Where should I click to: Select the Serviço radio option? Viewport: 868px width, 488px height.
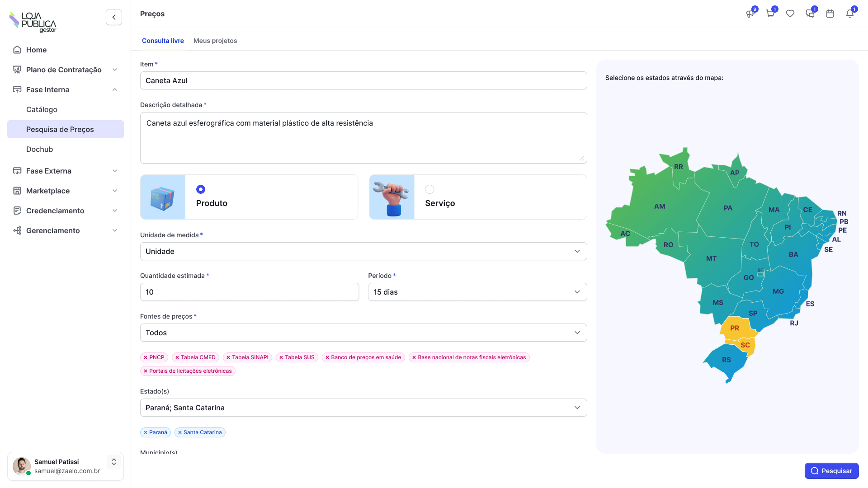[x=429, y=189]
